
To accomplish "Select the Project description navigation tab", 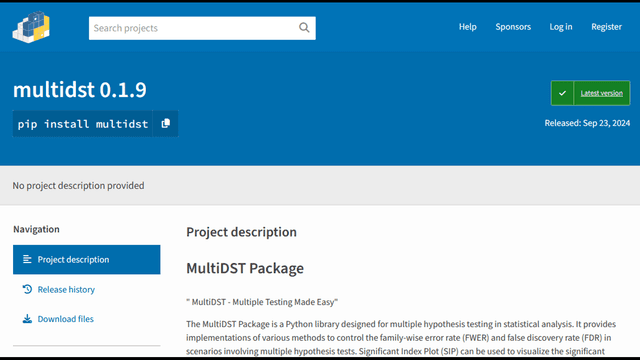I will (x=87, y=260).
